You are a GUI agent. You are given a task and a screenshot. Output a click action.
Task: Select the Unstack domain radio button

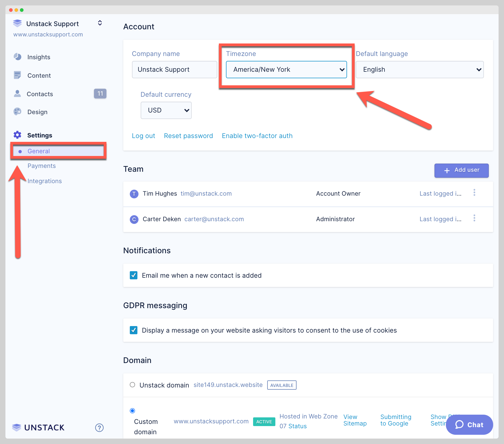point(133,385)
